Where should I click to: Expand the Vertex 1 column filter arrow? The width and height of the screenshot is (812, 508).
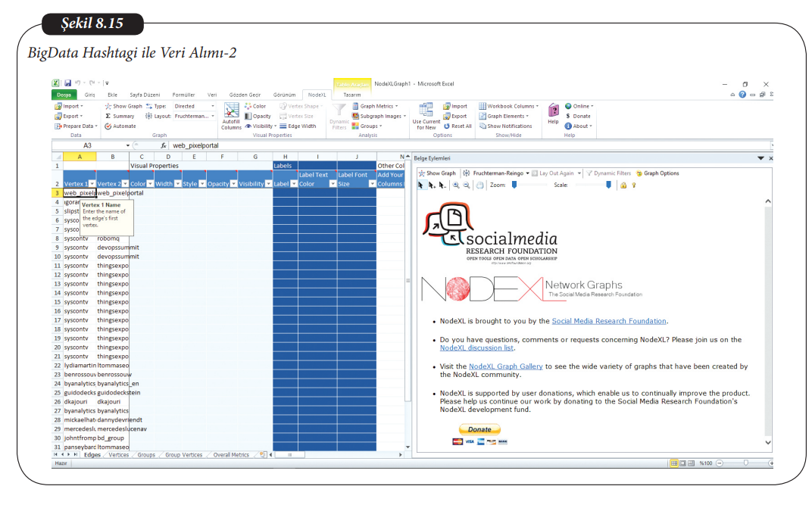[x=92, y=184]
